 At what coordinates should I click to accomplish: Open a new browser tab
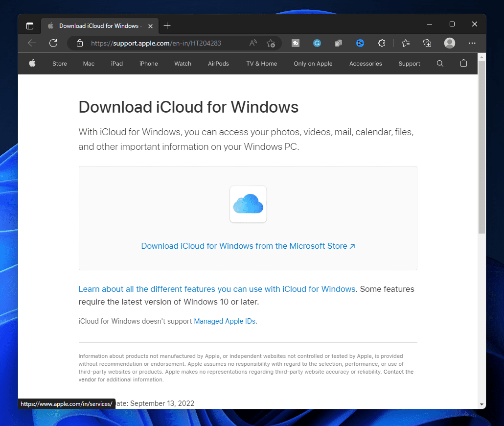pos(167,26)
